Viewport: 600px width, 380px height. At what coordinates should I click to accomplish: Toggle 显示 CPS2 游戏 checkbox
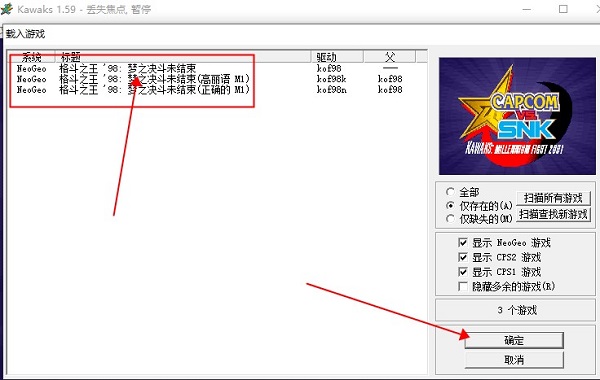click(x=463, y=257)
